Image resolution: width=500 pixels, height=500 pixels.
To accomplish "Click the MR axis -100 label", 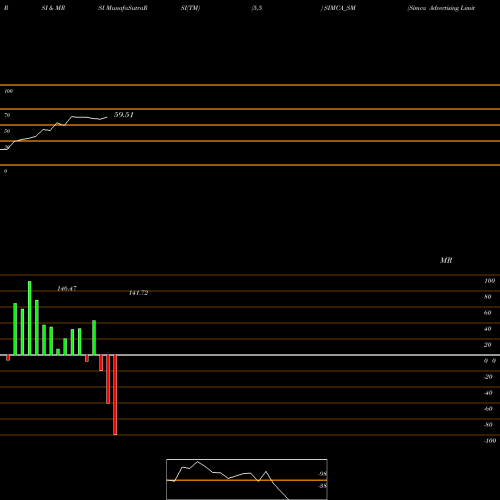I will coord(490,441).
